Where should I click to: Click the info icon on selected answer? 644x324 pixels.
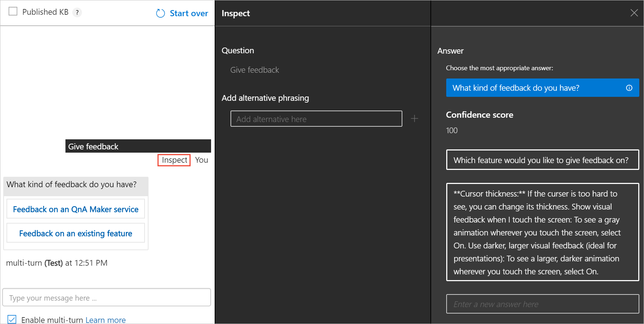629,88
